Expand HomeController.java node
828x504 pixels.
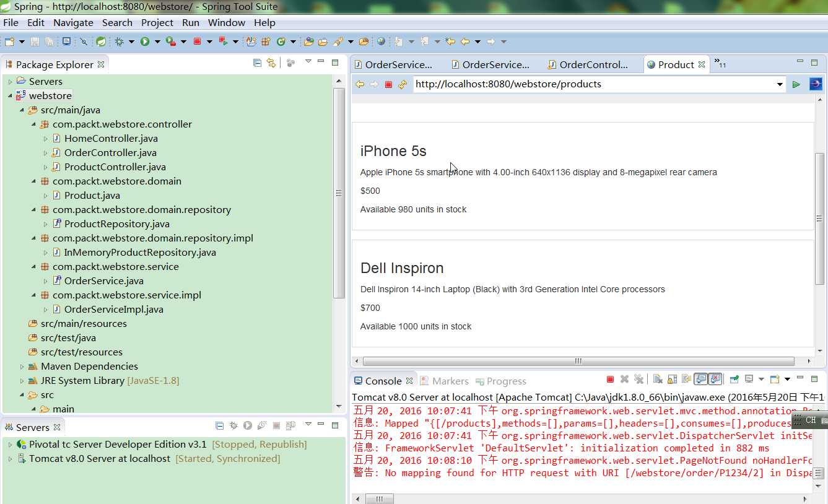coord(45,138)
